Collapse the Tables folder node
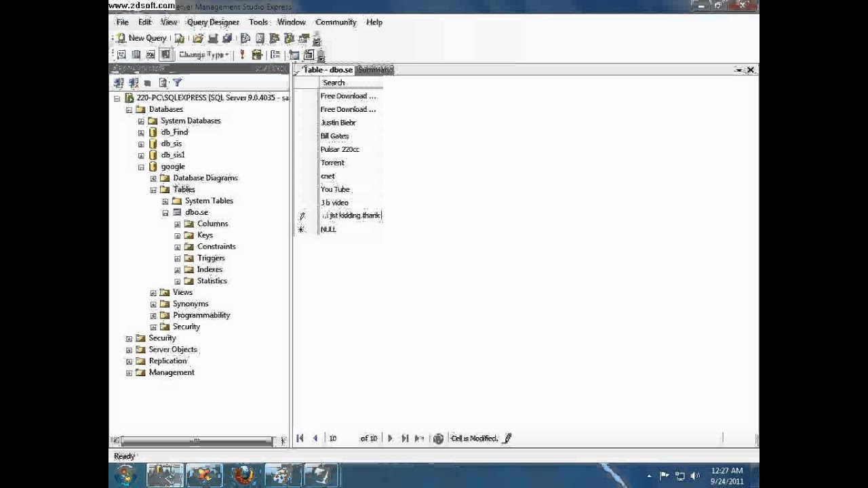The image size is (868, 488). [153, 190]
